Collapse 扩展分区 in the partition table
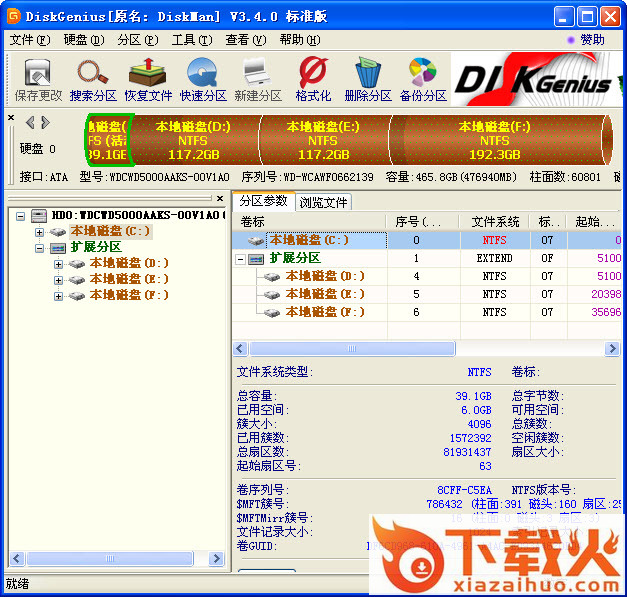Viewport: 627px width, 597px height. [x=241, y=259]
